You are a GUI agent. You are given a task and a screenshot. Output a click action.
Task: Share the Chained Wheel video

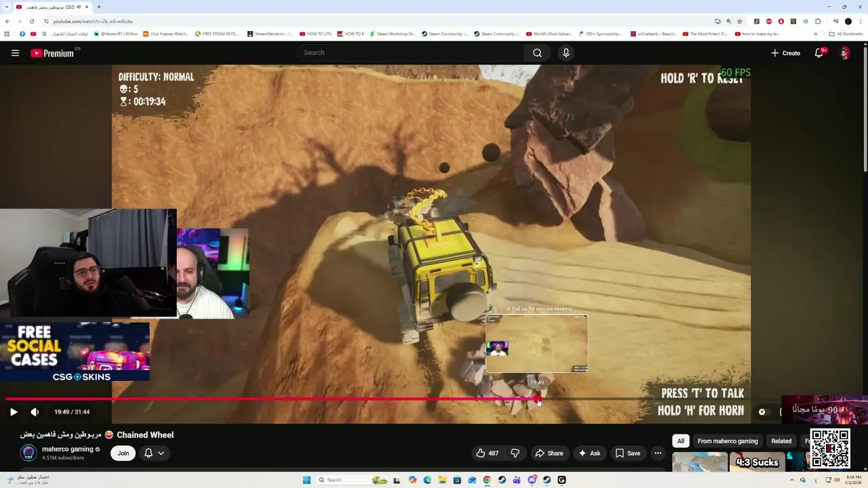[549, 453]
